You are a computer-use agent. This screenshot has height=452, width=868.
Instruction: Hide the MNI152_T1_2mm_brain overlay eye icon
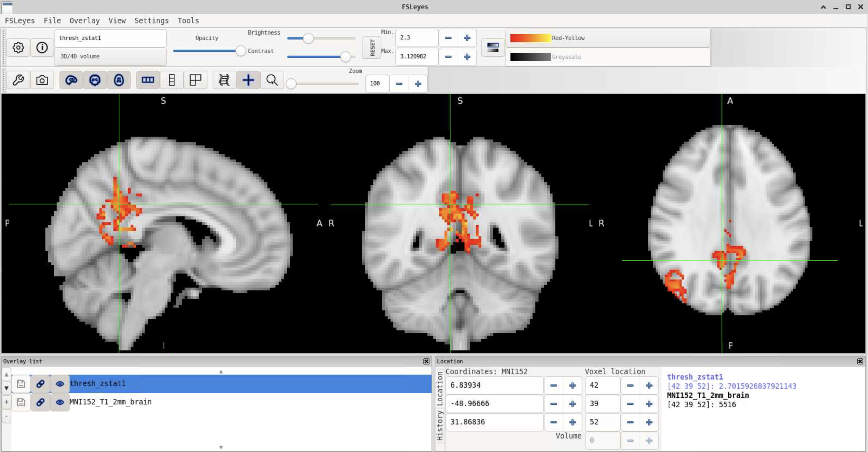pos(60,402)
